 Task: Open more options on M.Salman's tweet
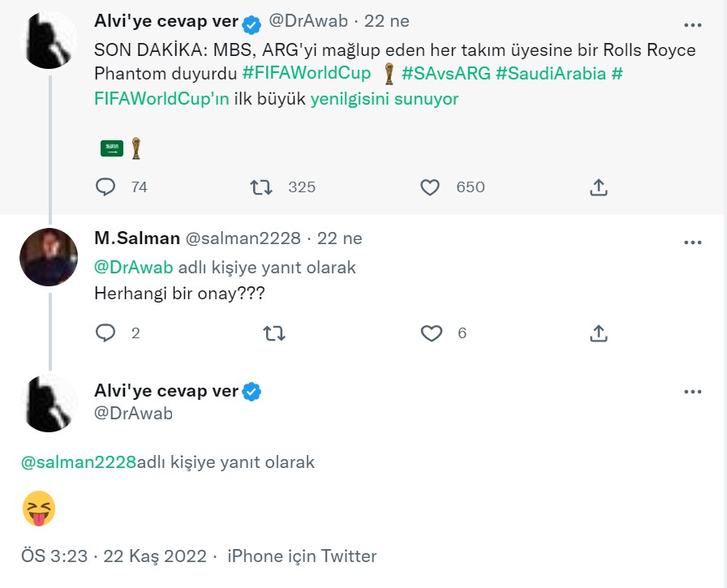[x=692, y=242]
